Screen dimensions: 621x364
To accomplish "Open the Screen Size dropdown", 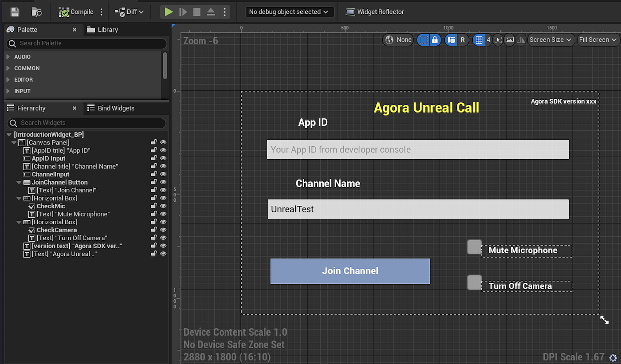I will click(x=551, y=40).
